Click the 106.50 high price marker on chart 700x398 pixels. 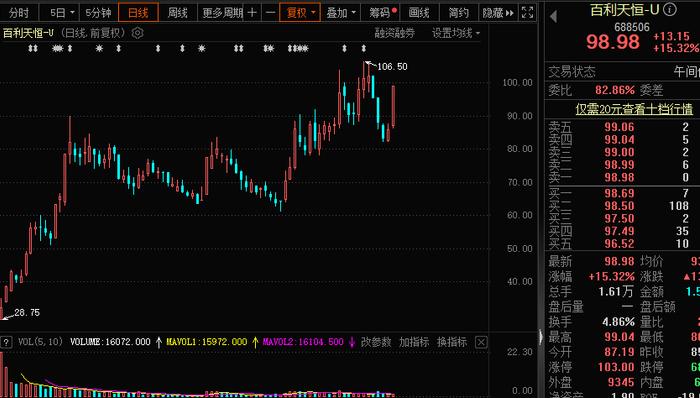click(x=392, y=67)
